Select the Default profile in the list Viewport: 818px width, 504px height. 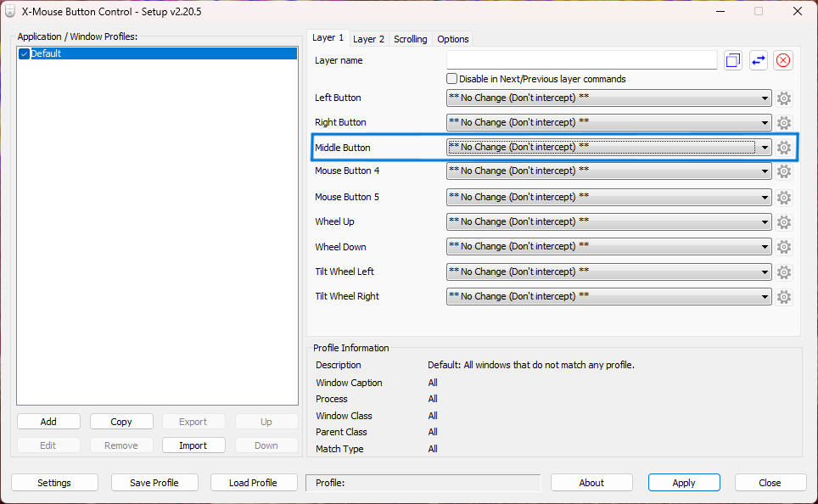point(157,53)
